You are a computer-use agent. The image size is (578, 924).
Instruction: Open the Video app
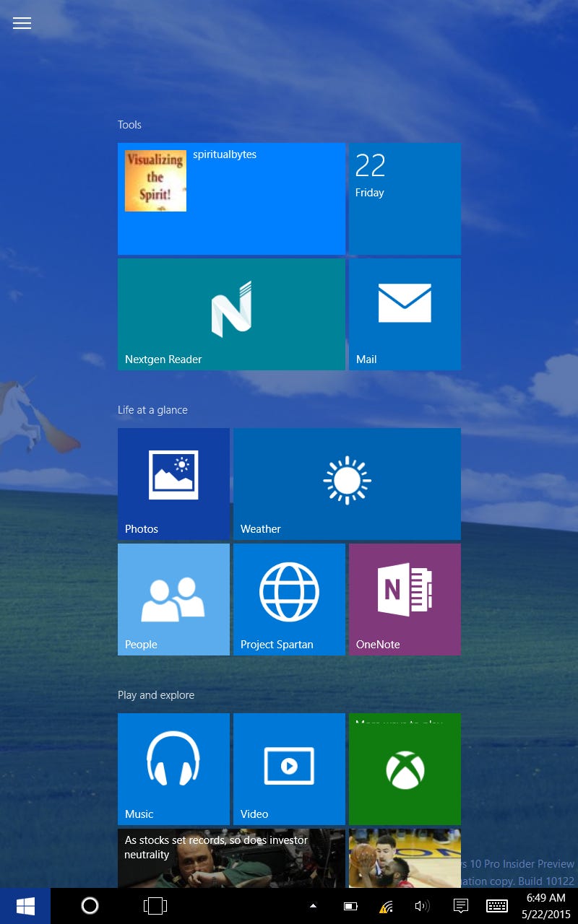tap(289, 769)
